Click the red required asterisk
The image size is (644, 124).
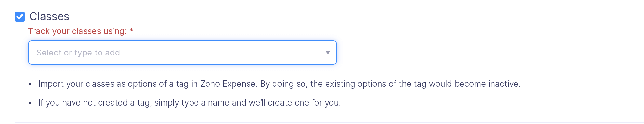point(131,30)
